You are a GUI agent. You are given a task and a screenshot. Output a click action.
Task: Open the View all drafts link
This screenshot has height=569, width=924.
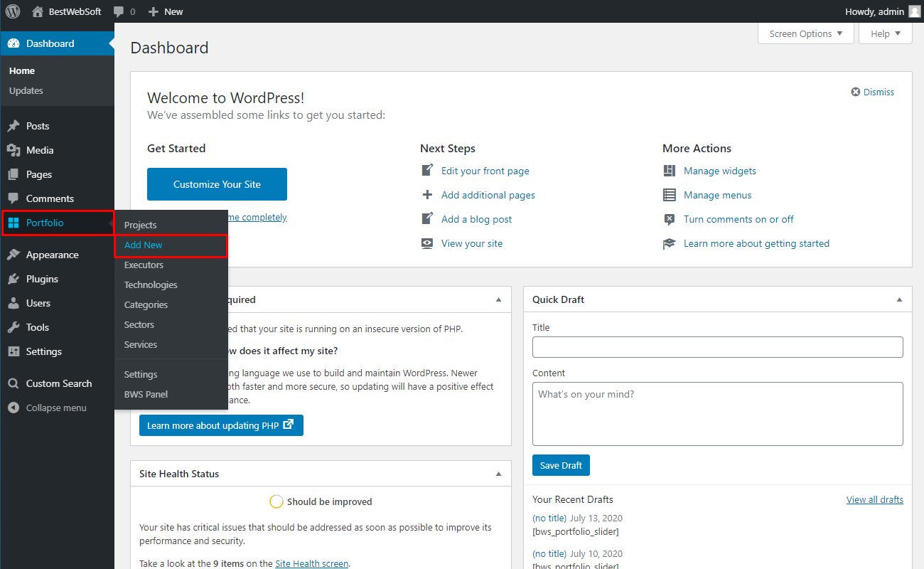click(x=875, y=499)
